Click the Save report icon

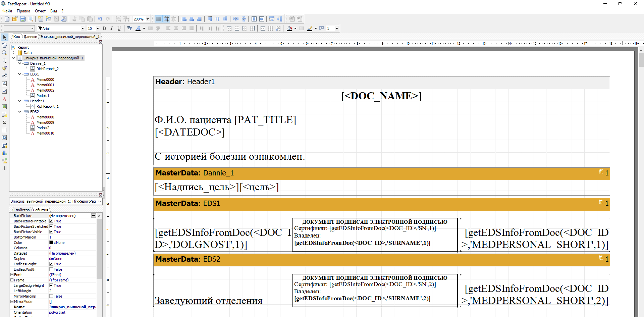click(23, 19)
